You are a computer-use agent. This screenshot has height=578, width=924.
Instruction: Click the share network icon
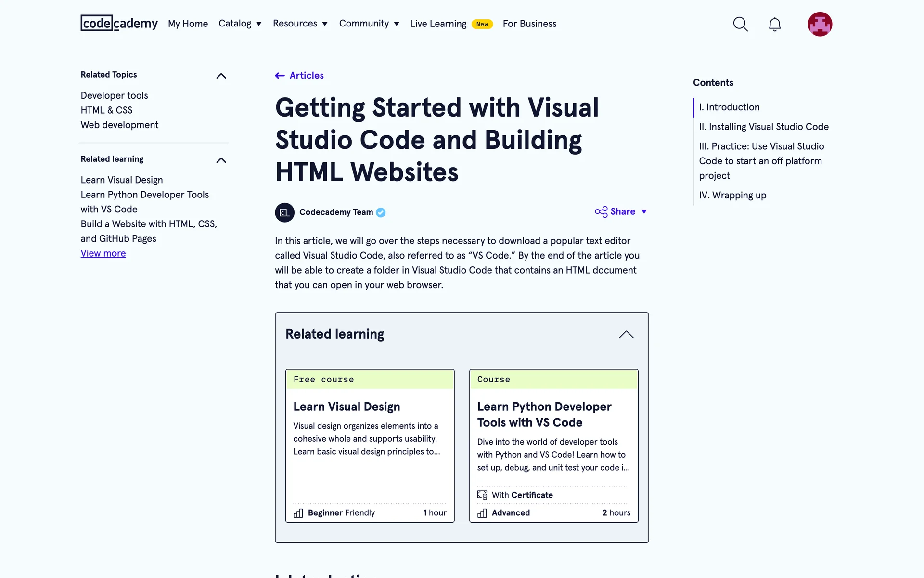tap(601, 212)
